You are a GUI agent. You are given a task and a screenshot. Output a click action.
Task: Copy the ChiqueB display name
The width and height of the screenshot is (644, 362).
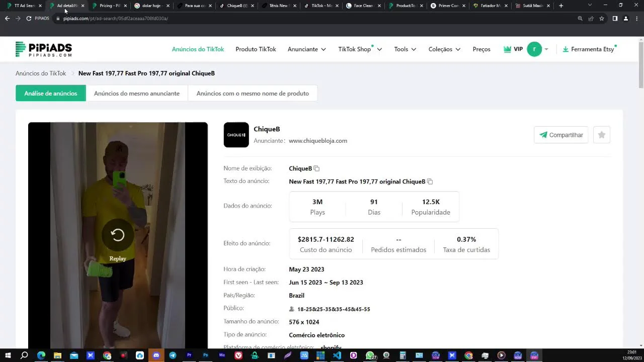(x=316, y=169)
